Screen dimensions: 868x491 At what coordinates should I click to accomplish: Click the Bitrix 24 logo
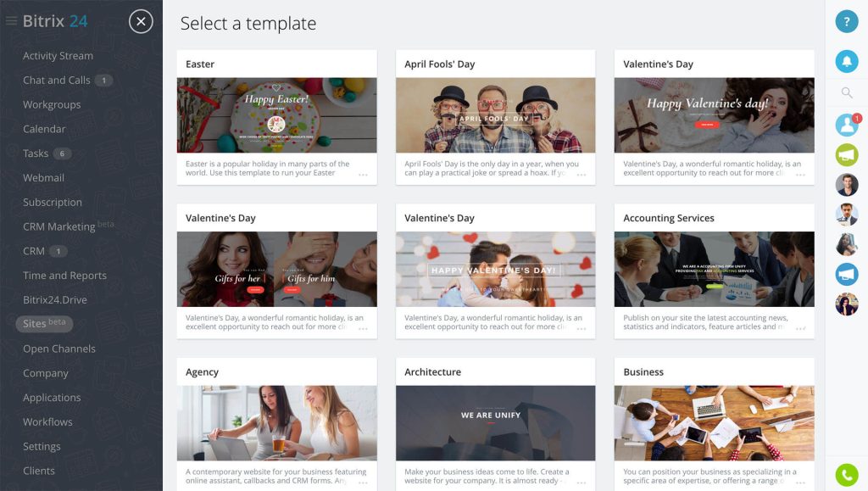55,21
